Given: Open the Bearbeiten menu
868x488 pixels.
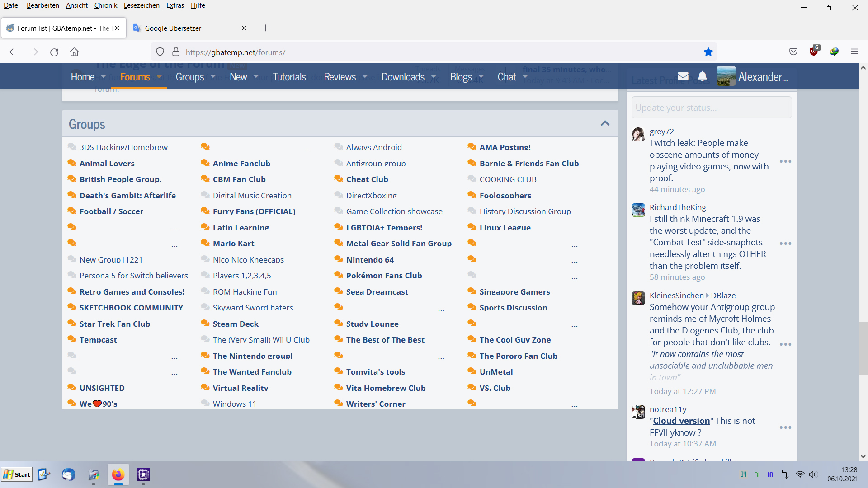Looking at the screenshot, I should point(43,5).
